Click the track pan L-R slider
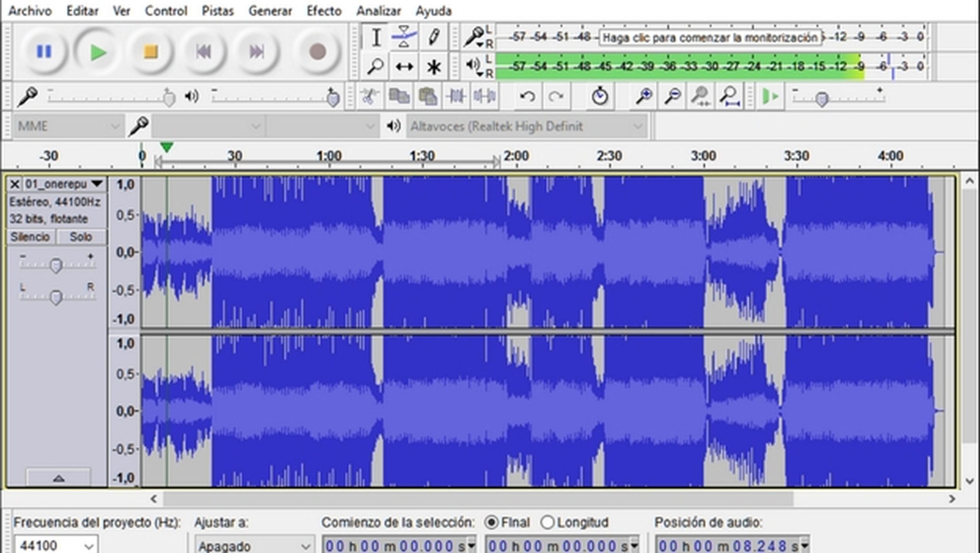Viewport: 980px width, 553px height. tap(56, 297)
